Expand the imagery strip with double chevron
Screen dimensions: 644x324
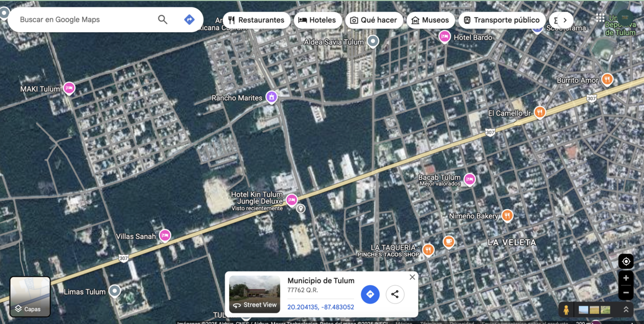pos(626,310)
